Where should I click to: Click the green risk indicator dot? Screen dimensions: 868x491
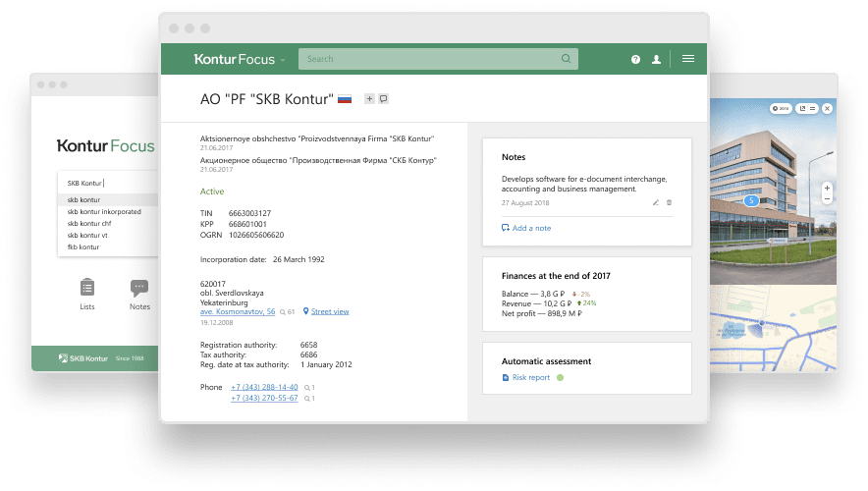(x=561, y=377)
